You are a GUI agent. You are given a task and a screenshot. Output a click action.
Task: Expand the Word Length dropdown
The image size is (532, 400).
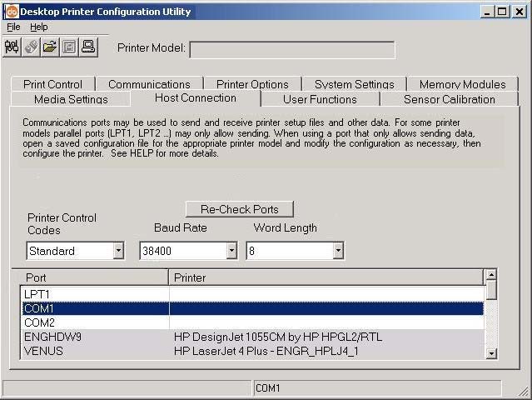(338, 251)
